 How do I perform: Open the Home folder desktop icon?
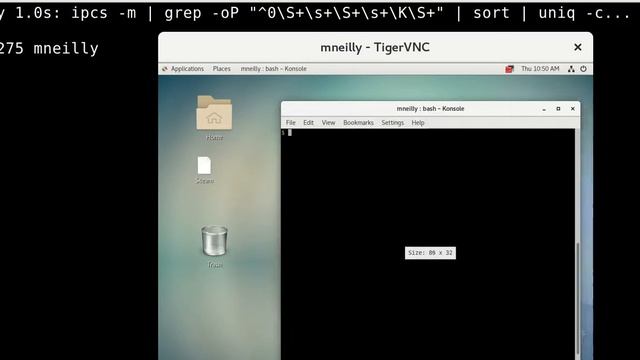click(214, 118)
